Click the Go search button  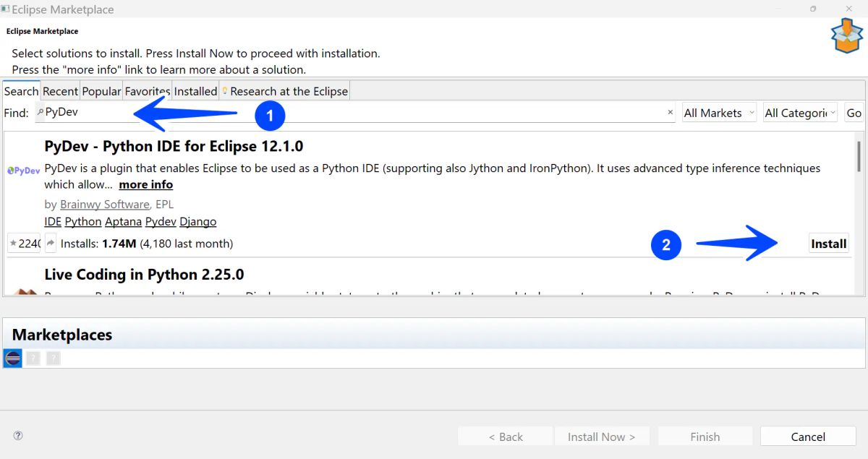coord(854,113)
